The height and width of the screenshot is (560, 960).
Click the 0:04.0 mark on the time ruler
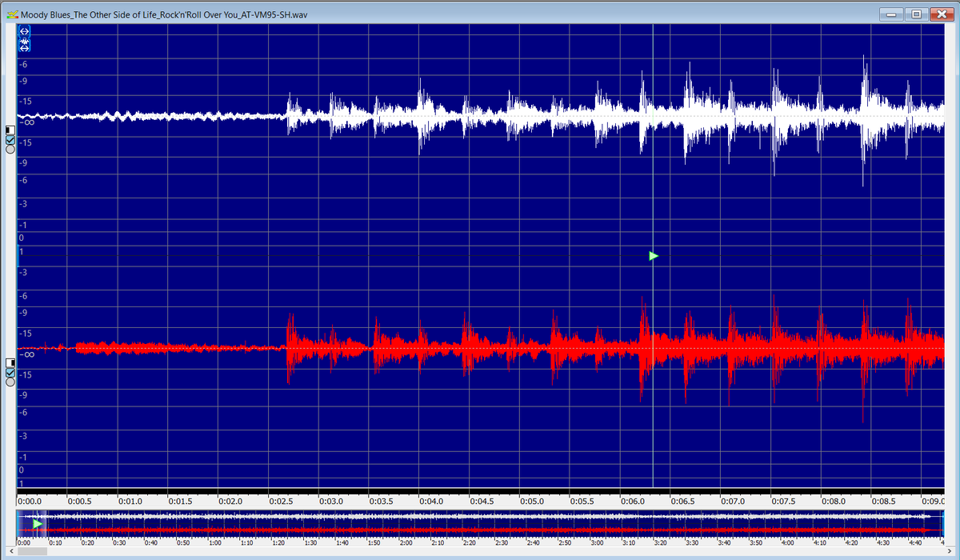coord(431,501)
